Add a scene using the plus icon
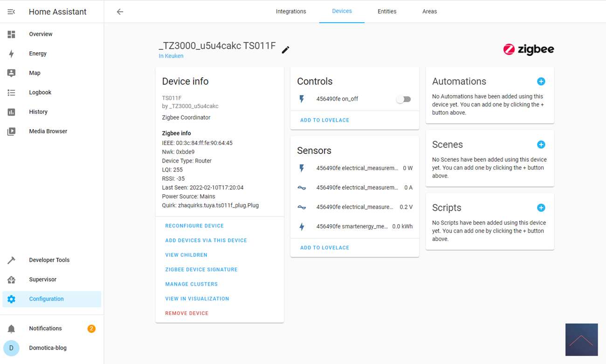 pos(541,144)
